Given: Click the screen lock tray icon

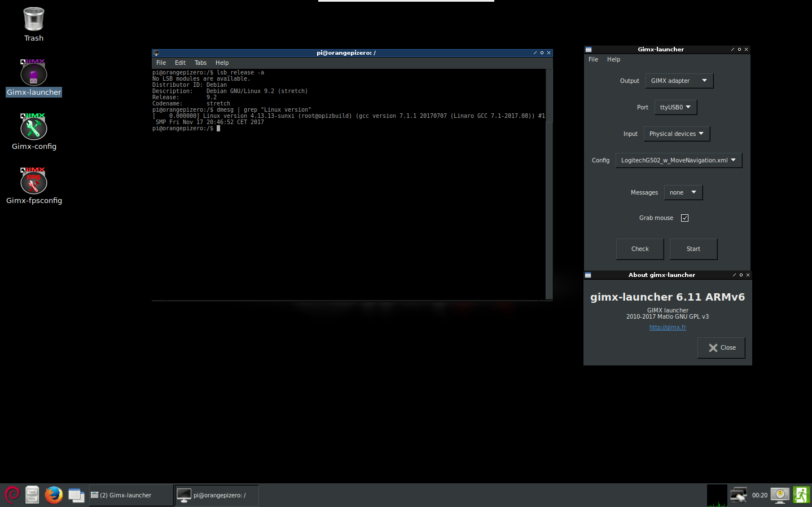Looking at the screenshot, I should 780,495.
